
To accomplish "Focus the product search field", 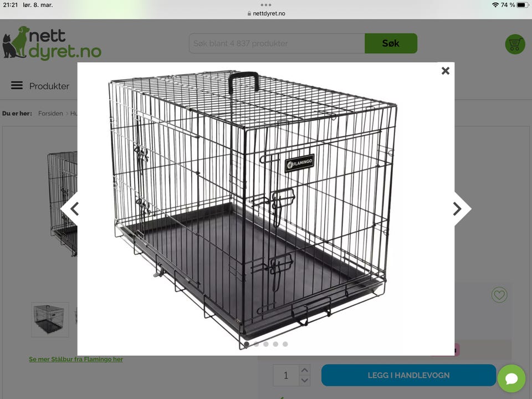I will point(277,43).
